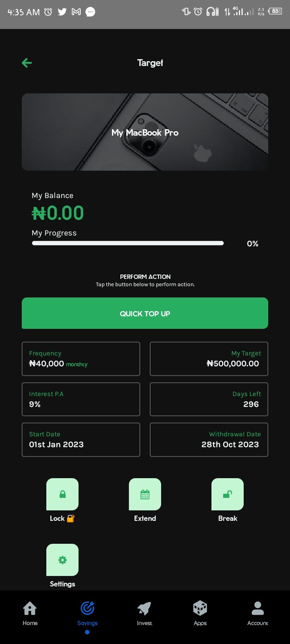Tap the Start Date card
Screen dimensions: 290x644
click(81, 440)
